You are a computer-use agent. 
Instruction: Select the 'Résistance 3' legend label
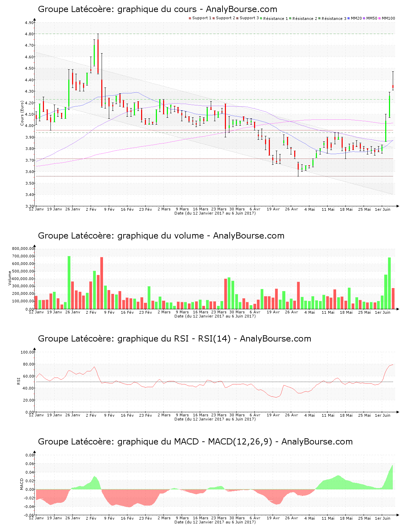[334, 19]
